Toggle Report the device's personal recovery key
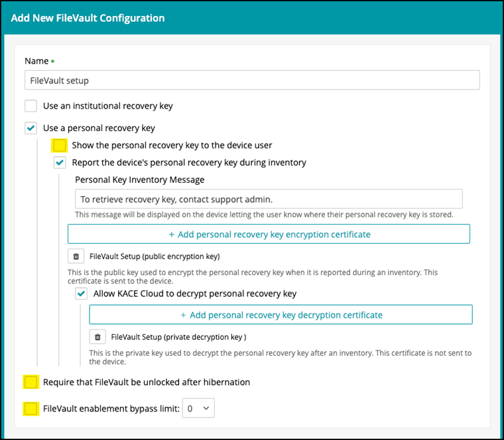Screen dimensions: 504x440 click(x=60, y=162)
